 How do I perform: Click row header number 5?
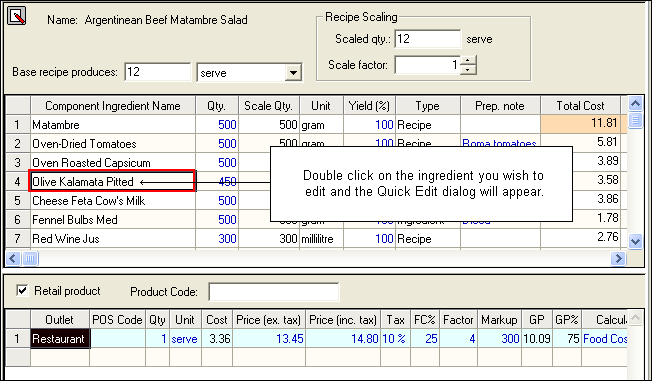coord(17,200)
